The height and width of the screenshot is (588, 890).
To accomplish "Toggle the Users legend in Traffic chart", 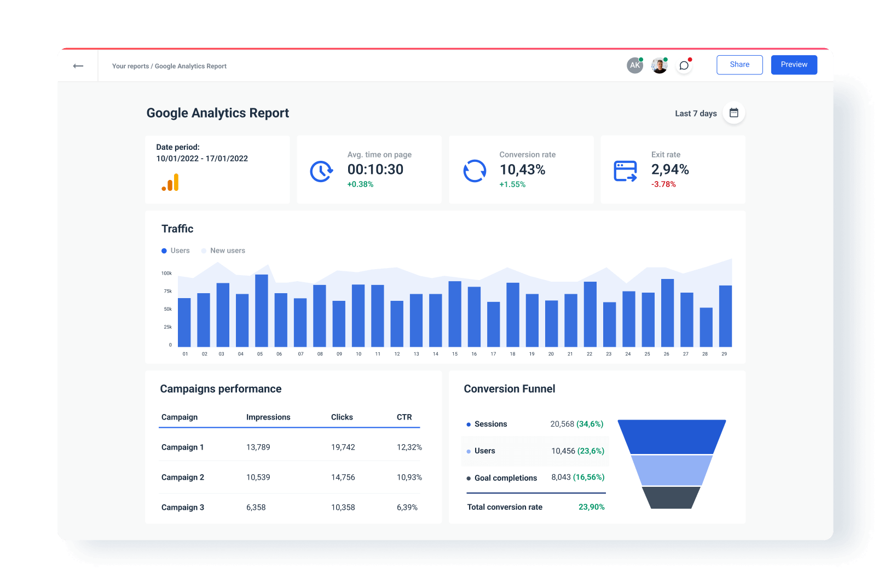I will [175, 251].
